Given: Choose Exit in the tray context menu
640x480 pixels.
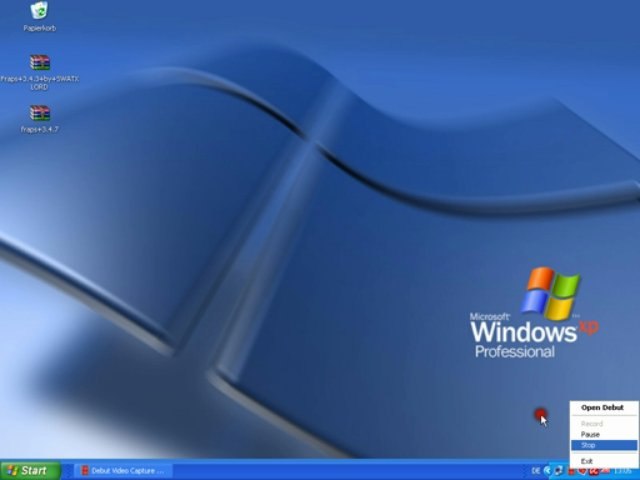Looking at the screenshot, I should click(604, 461).
